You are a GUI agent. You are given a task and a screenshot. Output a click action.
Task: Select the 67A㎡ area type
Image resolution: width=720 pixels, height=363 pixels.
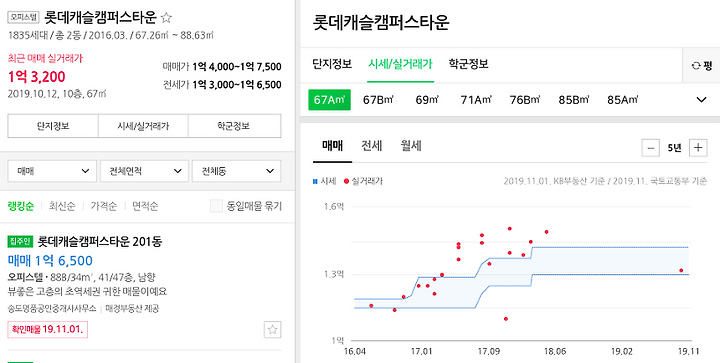pos(329,100)
